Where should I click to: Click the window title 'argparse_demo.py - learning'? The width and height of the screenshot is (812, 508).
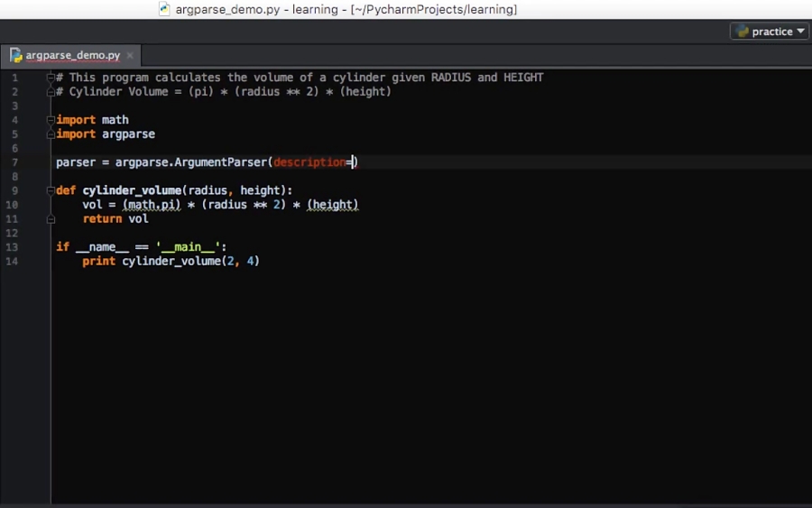point(257,9)
